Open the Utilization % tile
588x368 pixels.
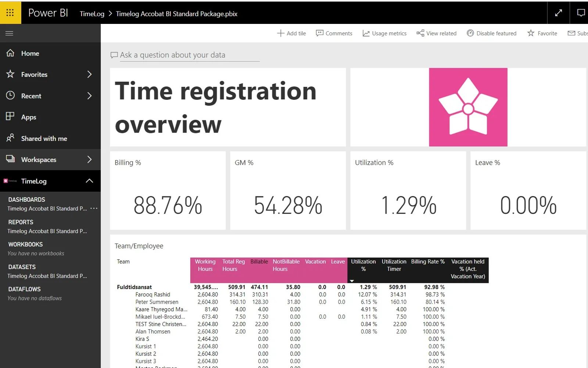pyautogui.click(x=408, y=191)
